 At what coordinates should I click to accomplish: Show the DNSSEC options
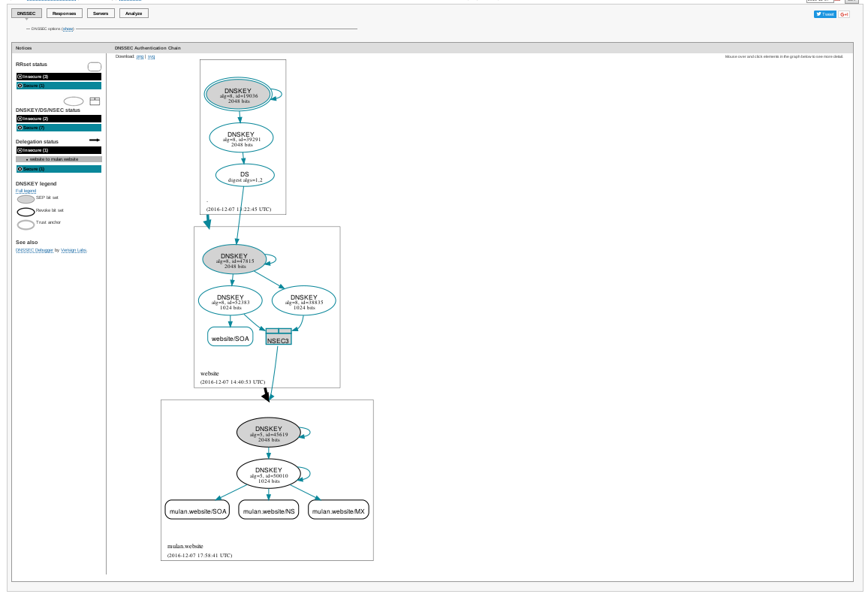point(68,29)
